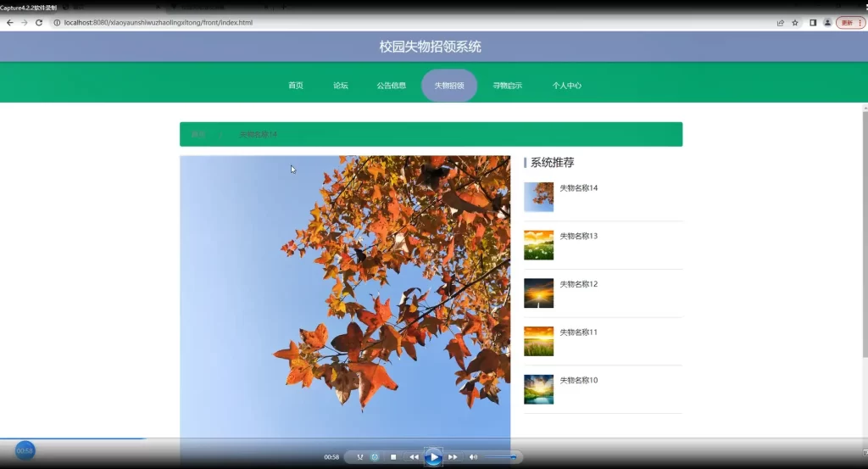This screenshot has width=868, height=469.
Task: Mute the player volume speaker icon
Action: 473,457
